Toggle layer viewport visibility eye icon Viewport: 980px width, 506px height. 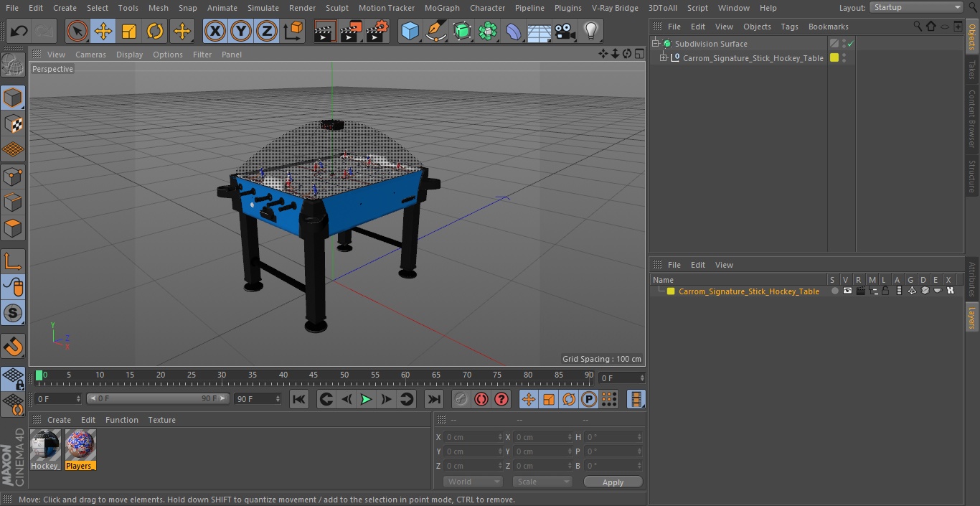pos(847,291)
